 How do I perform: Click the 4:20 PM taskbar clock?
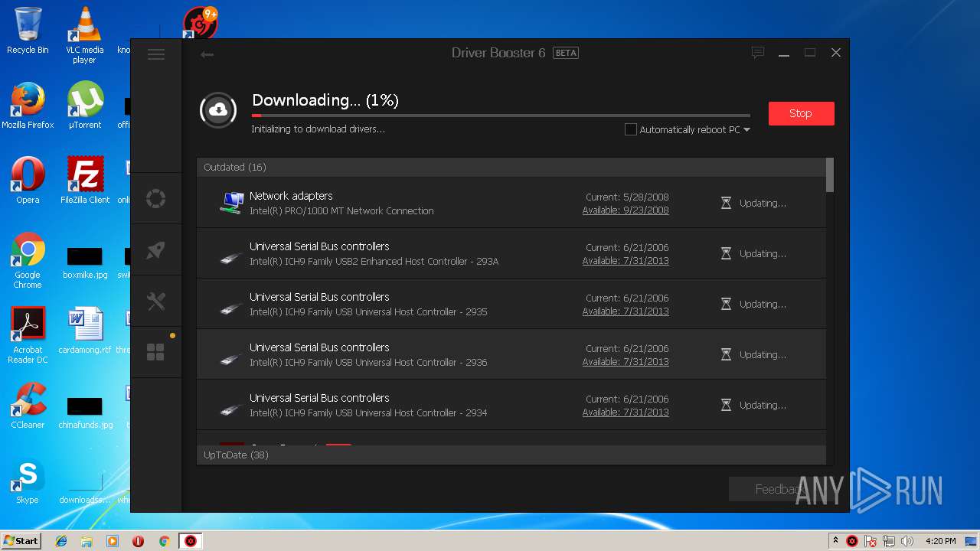click(x=940, y=541)
